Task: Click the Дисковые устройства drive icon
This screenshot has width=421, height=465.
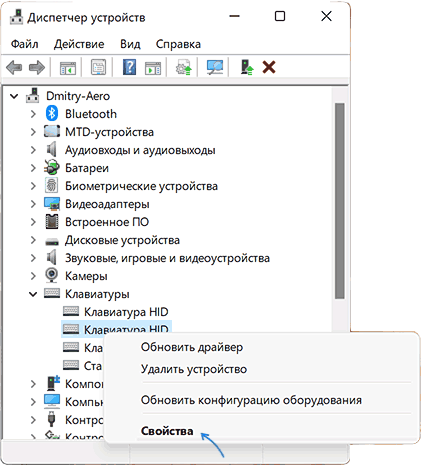Action: coord(52,241)
